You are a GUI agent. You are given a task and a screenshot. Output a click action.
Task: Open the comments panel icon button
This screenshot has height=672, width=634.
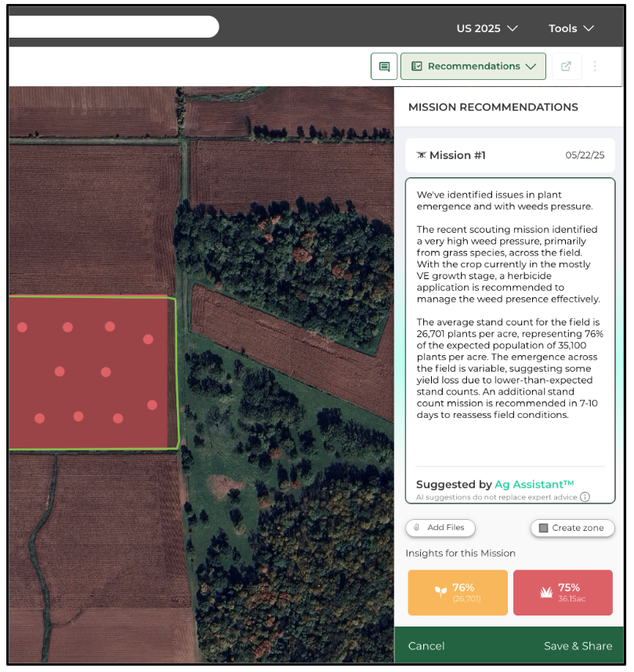pyautogui.click(x=384, y=67)
